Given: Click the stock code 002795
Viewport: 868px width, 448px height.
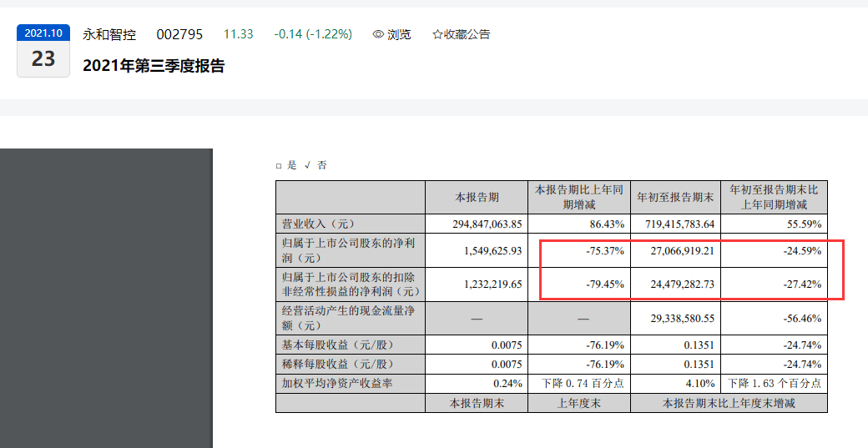Looking at the screenshot, I should click(x=180, y=34).
